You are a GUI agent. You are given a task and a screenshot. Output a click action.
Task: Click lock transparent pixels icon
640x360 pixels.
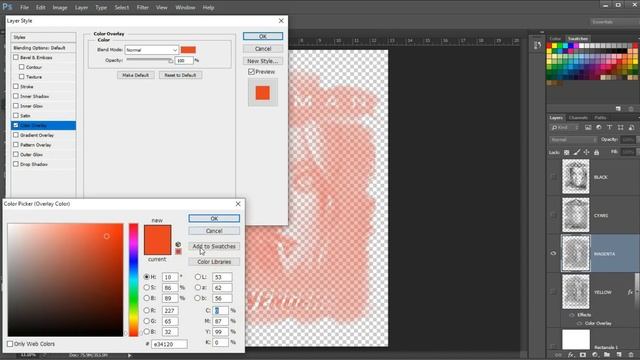567,152
